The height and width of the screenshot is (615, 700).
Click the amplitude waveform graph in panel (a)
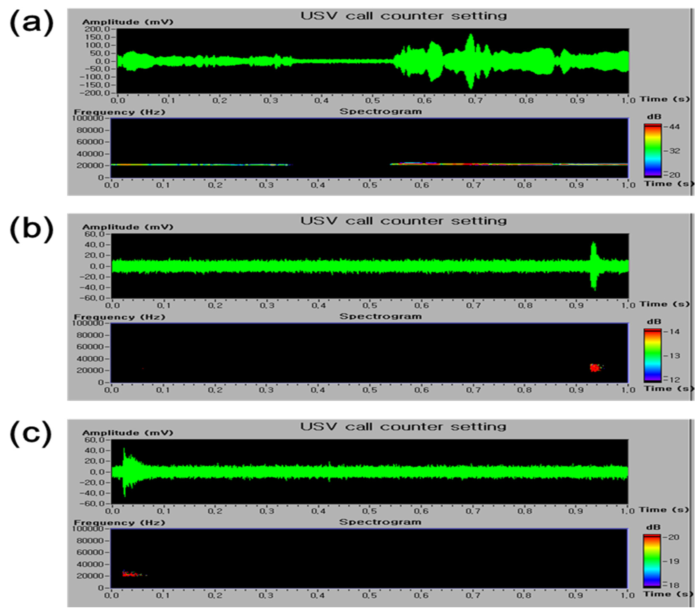pos(373,61)
